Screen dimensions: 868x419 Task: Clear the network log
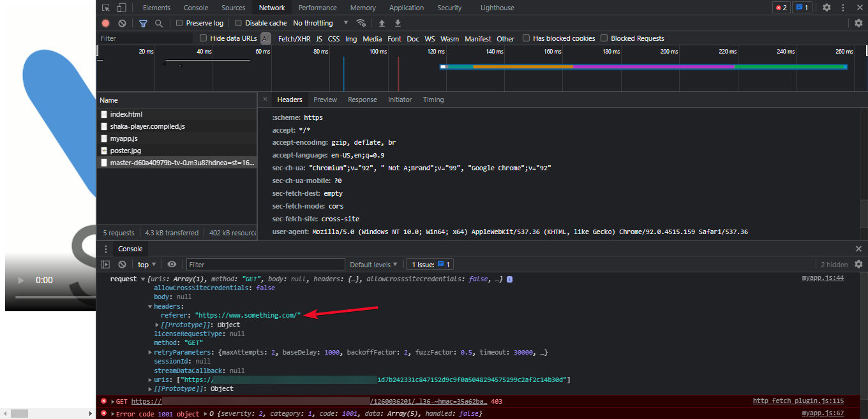click(122, 23)
